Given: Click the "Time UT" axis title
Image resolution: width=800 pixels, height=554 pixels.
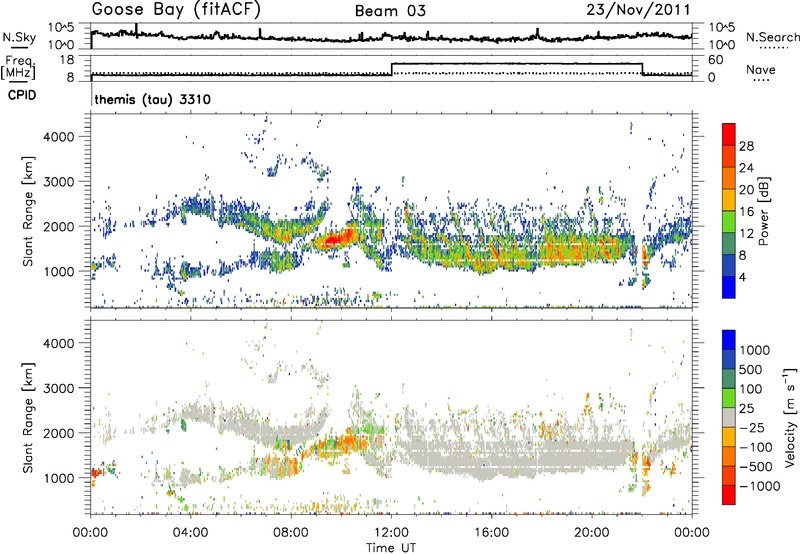Looking at the screenshot, I should click(x=391, y=547).
